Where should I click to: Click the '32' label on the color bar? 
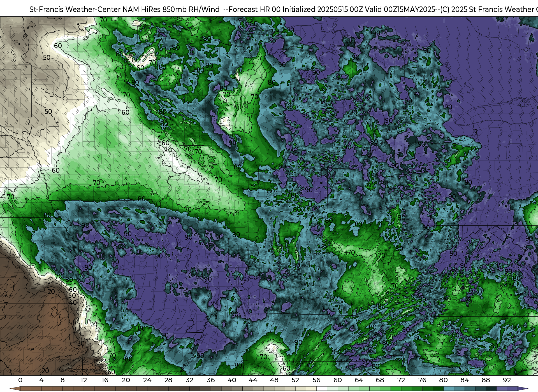pos(190,380)
